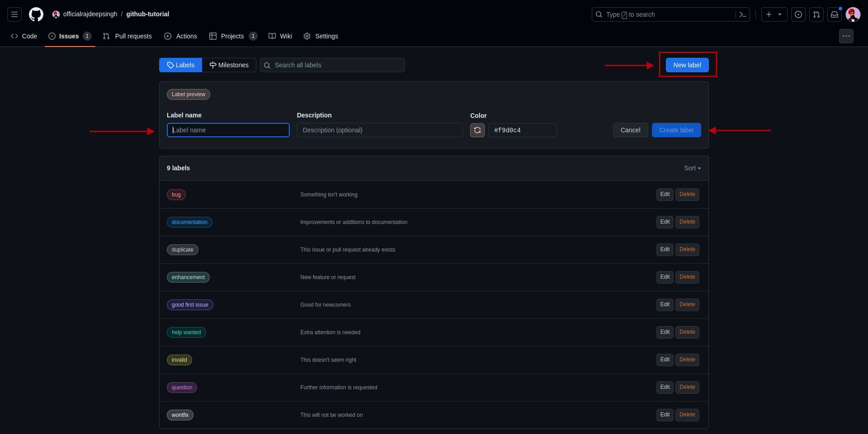The width and height of the screenshot is (868, 434).
Task: Open the enhancement label
Action: tap(188, 277)
